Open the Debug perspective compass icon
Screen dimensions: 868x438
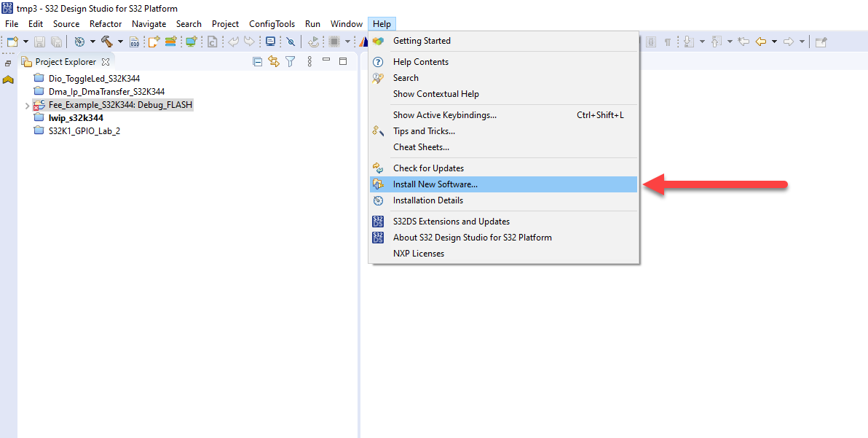pyautogui.click(x=78, y=42)
